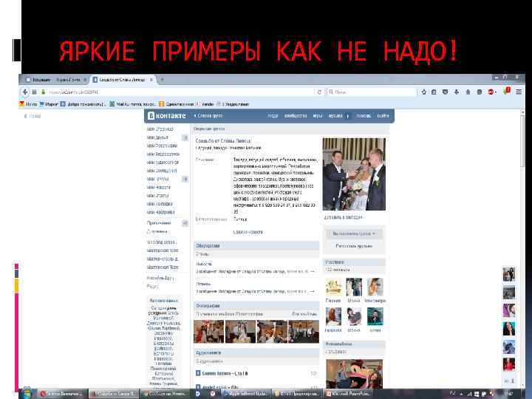Open the Фотографии section header
The width and height of the screenshot is (532, 399).
[x=256, y=305]
